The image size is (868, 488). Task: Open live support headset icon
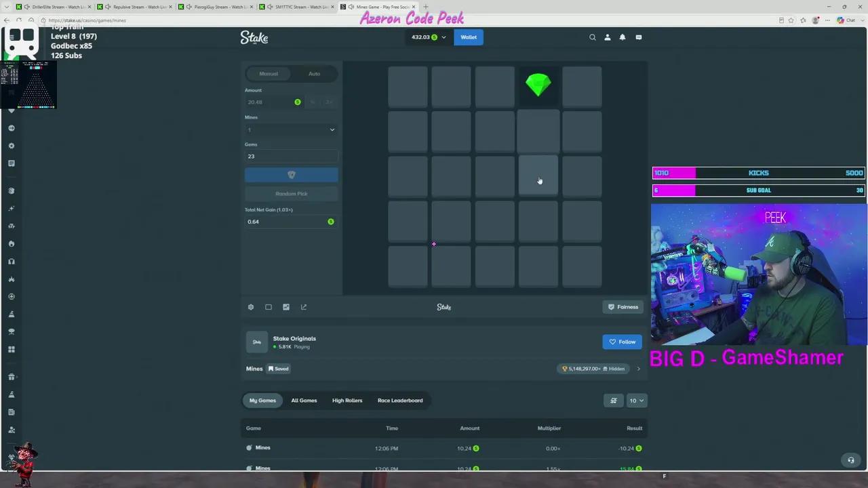click(x=851, y=460)
